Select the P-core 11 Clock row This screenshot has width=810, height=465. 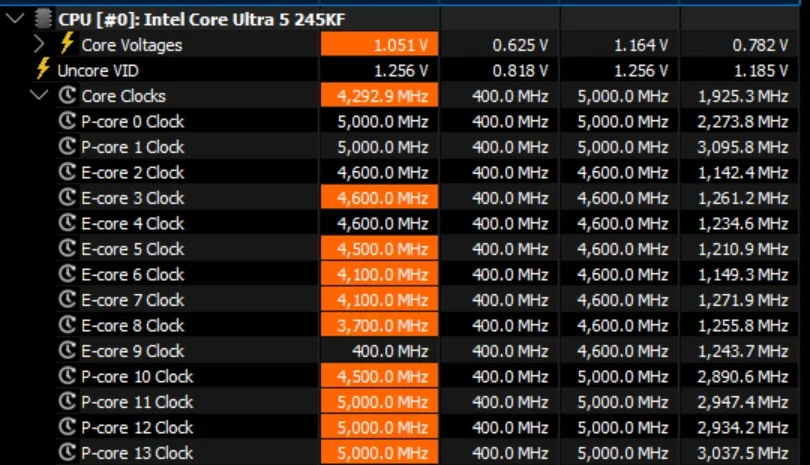136,402
